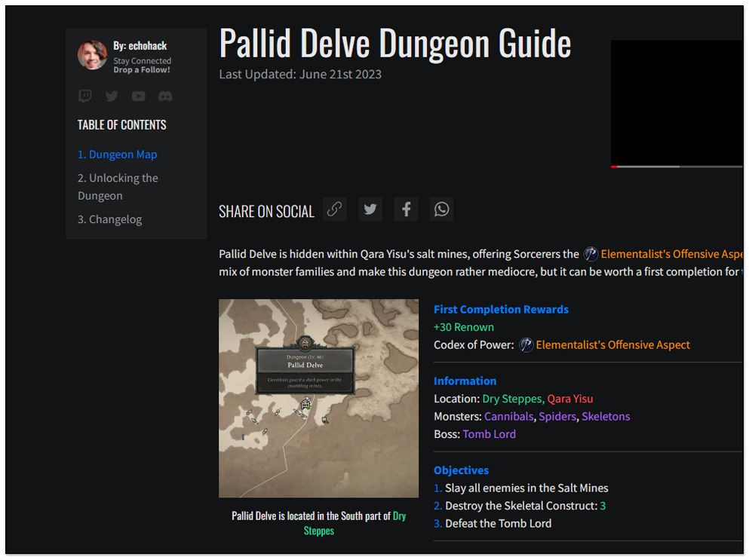Open author's Discord server icon
749x560 pixels.
(x=165, y=96)
